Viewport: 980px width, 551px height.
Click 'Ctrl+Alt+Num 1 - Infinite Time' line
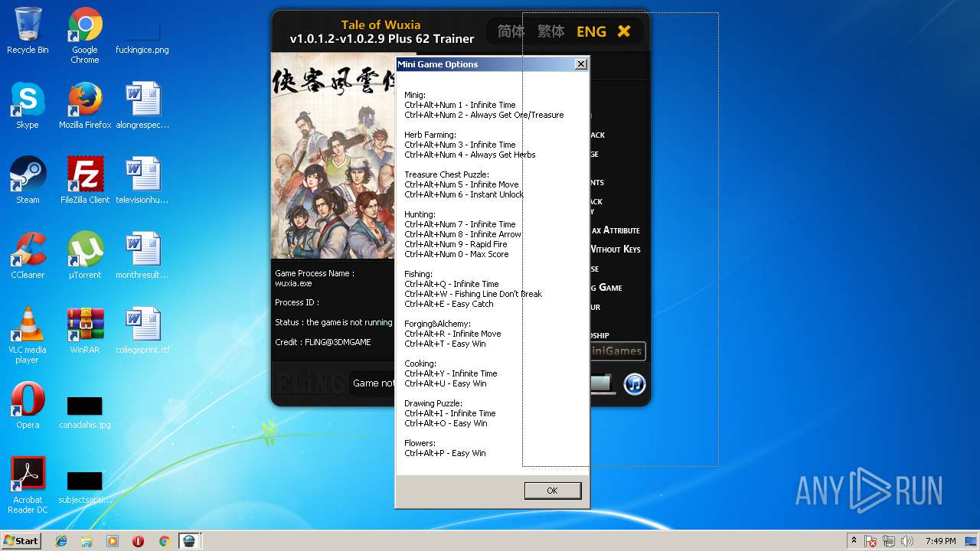tap(460, 105)
